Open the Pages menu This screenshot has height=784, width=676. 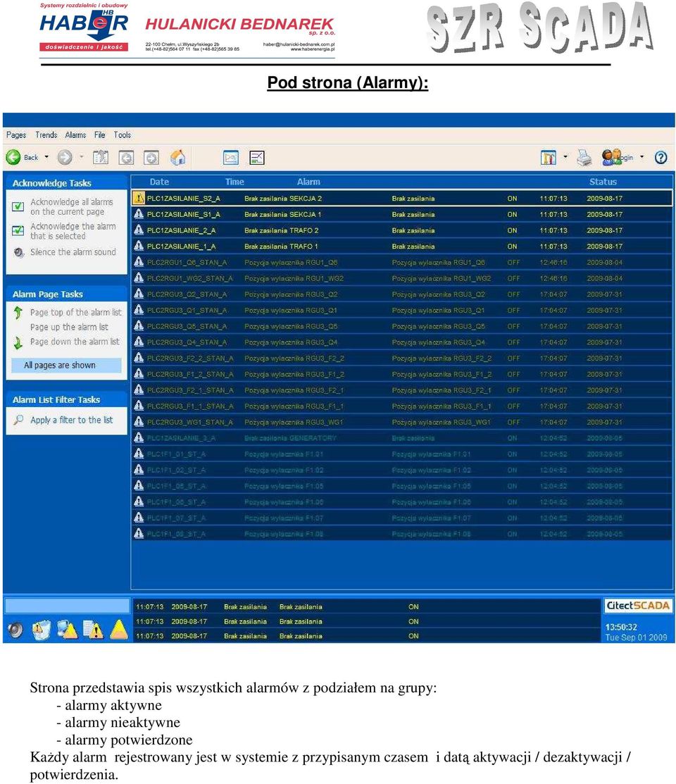(x=16, y=135)
